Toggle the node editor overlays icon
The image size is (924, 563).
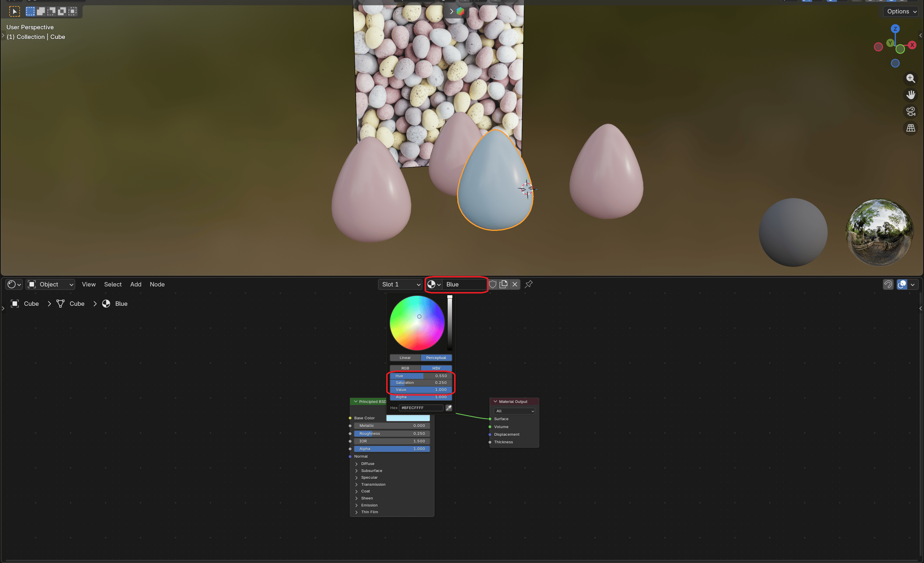pos(902,284)
